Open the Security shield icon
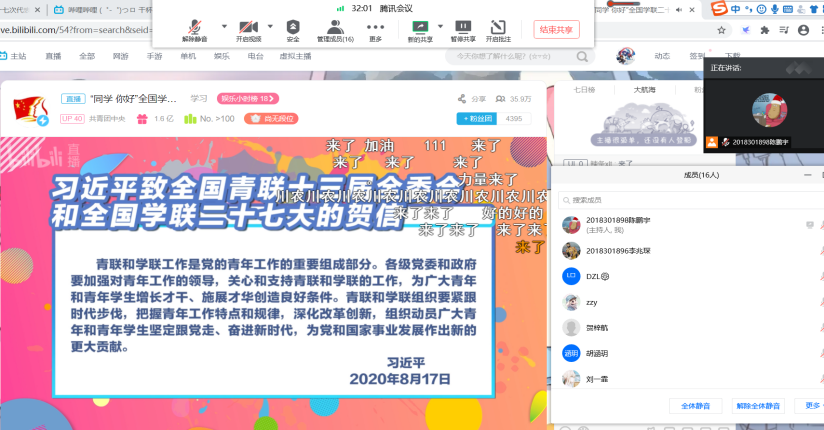The image size is (824, 430). coord(293,29)
